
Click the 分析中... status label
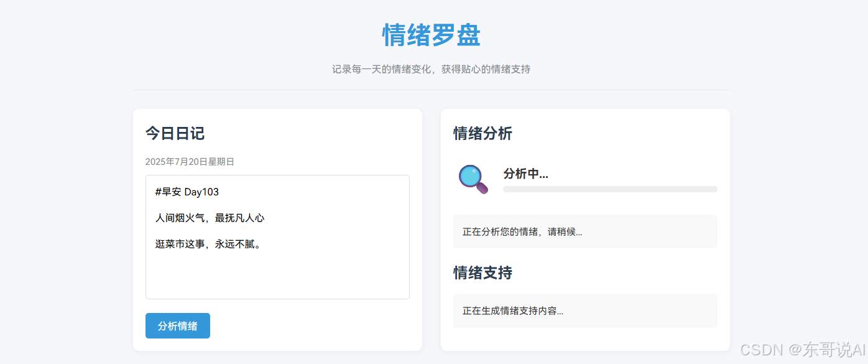pos(525,174)
